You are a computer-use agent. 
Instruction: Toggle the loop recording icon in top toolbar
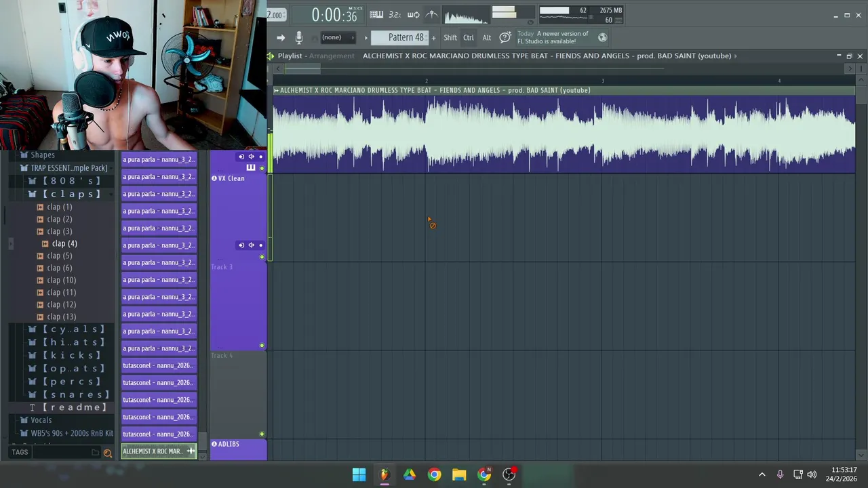coord(413,14)
